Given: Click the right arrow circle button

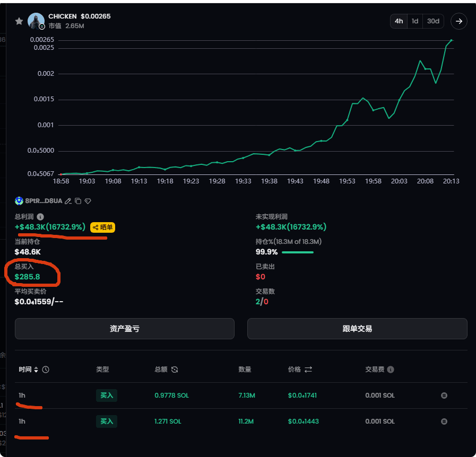Looking at the screenshot, I should (458, 21).
